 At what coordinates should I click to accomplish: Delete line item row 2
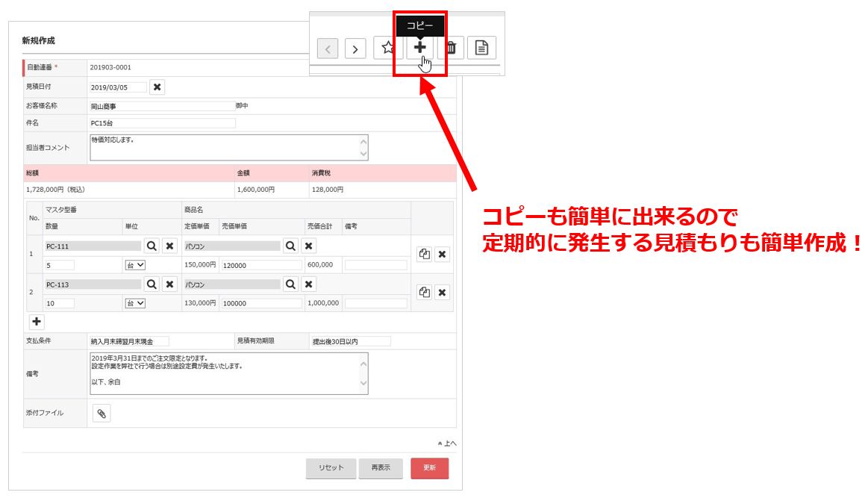point(443,293)
